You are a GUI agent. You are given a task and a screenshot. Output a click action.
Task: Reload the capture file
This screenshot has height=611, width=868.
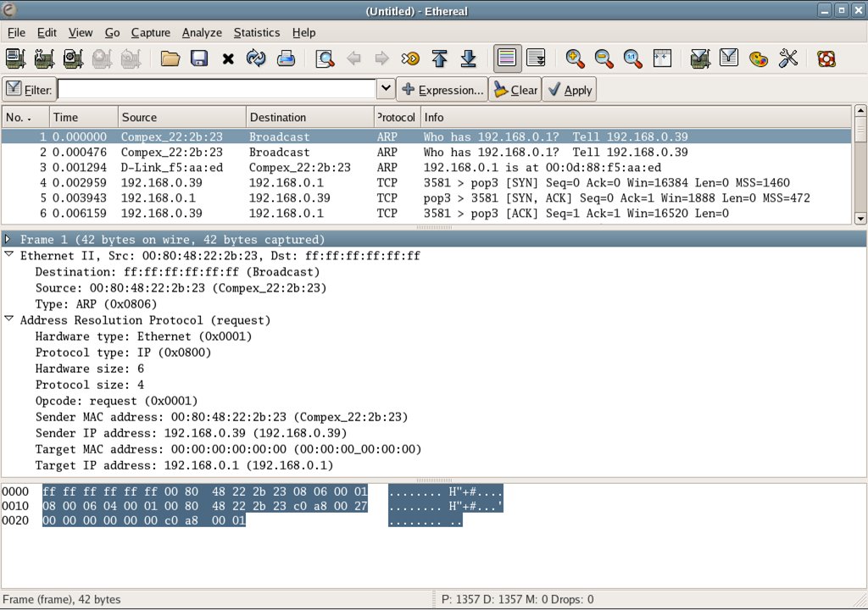coord(256,58)
